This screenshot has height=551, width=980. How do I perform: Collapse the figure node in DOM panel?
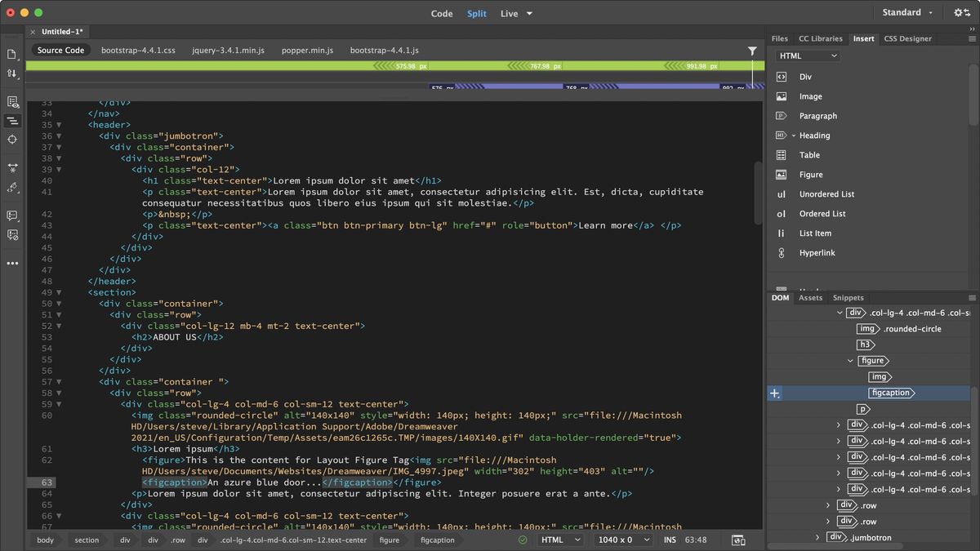click(850, 360)
